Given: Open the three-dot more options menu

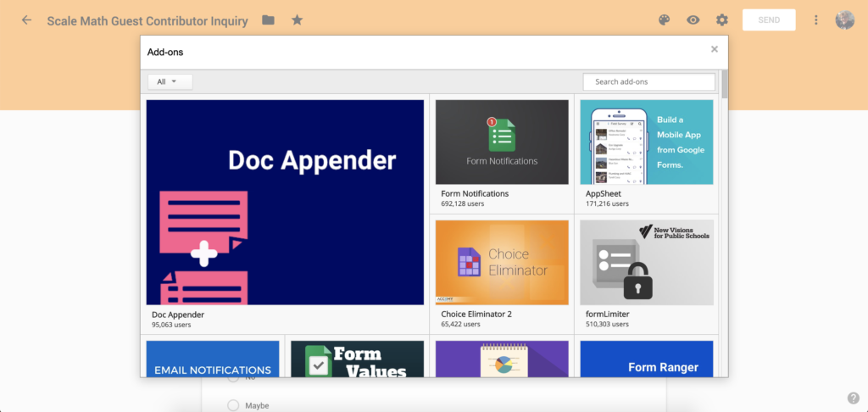Looking at the screenshot, I should click(816, 20).
